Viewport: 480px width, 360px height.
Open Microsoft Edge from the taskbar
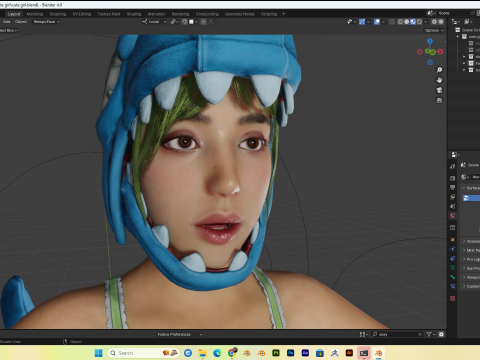(x=217, y=353)
